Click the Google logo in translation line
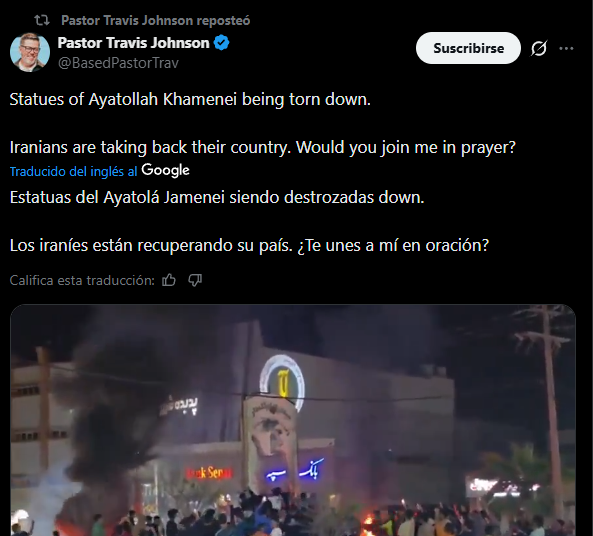 coord(165,171)
